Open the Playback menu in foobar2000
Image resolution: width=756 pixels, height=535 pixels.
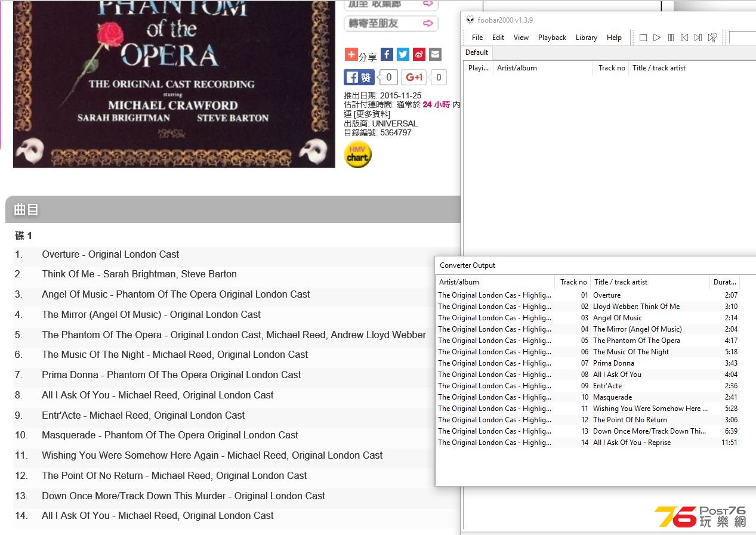(552, 38)
